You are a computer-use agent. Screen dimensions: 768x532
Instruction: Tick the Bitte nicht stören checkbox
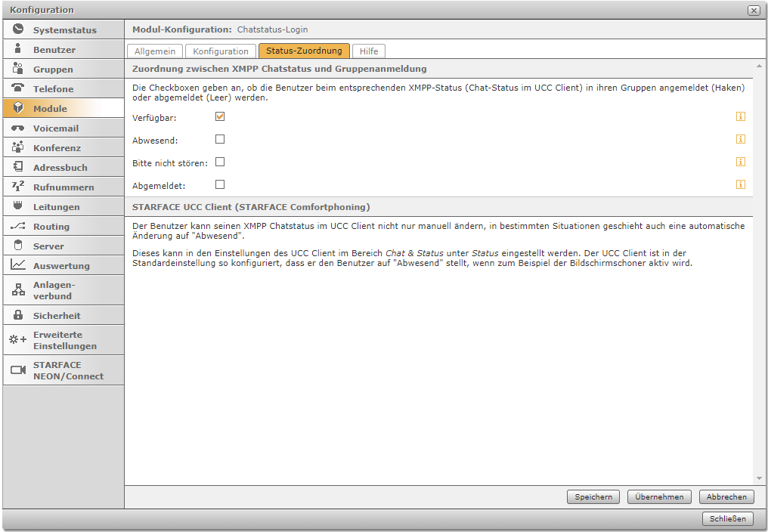coord(220,162)
